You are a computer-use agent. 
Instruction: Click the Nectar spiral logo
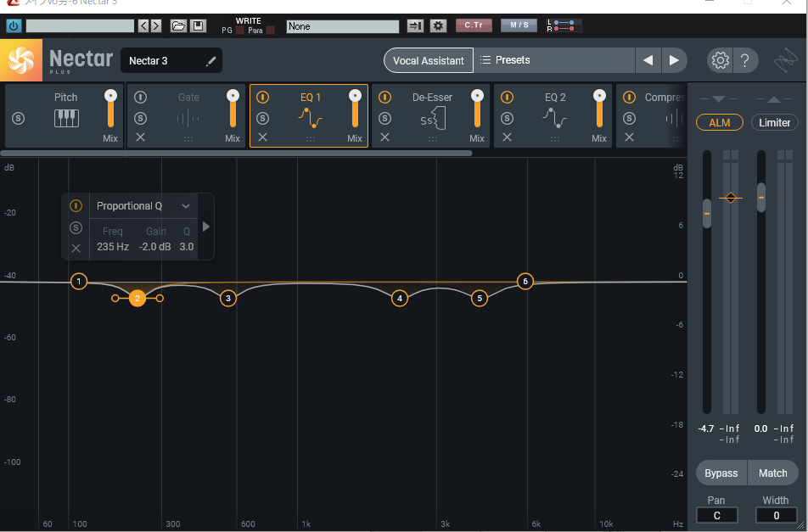click(21, 60)
